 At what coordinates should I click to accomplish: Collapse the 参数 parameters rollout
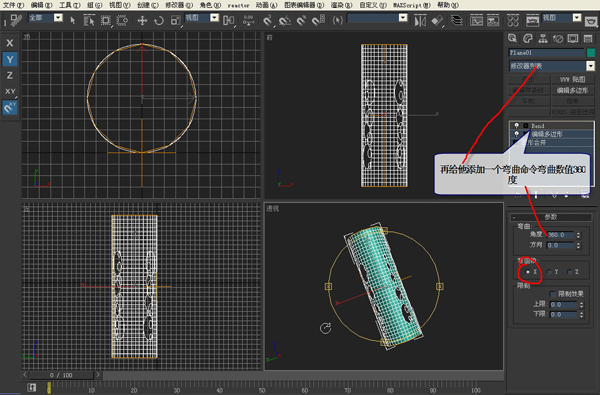(551, 217)
